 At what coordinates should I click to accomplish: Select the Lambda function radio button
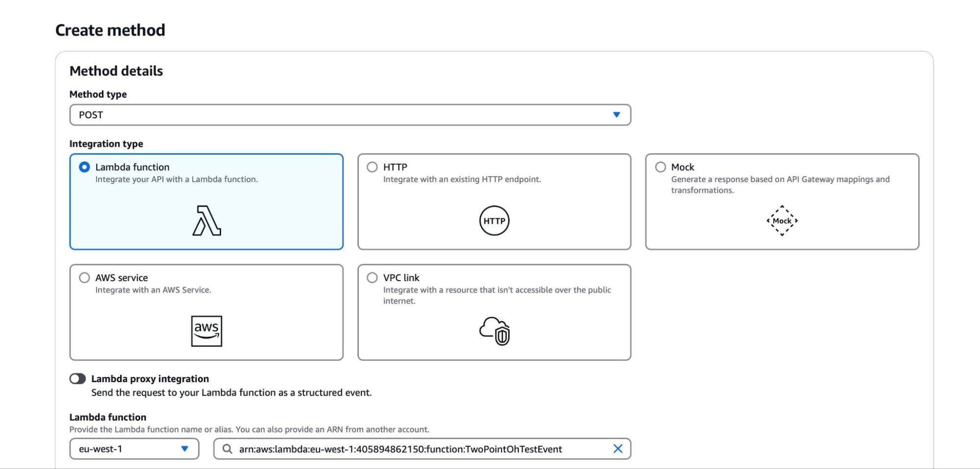tap(84, 167)
